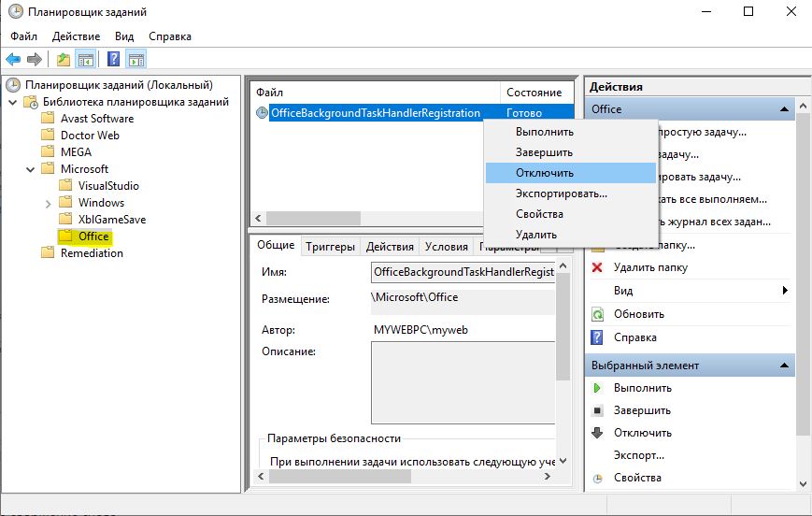Screen dimensions: 812x516
Task: Open the Вид submenu arrow
Action: [785, 290]
